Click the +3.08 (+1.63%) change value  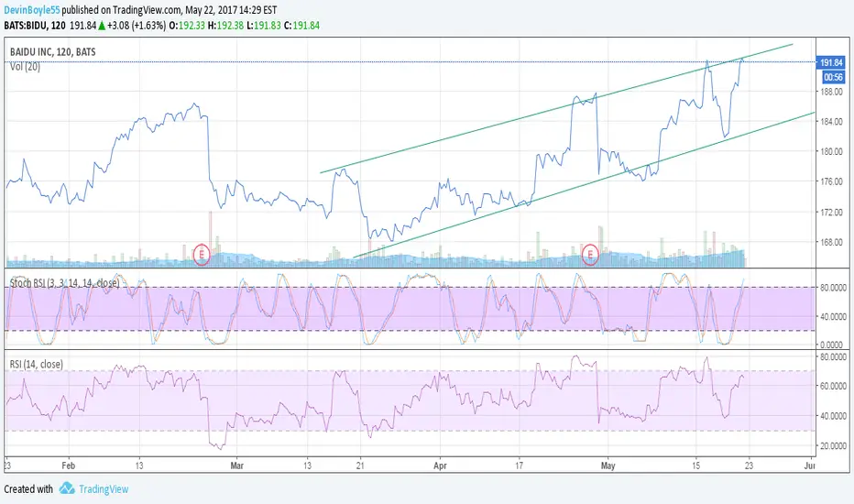click(x=137, y=25)
